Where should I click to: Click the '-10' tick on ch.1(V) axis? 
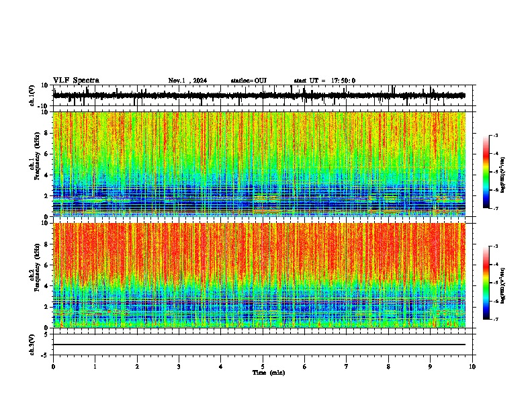click(44, 106)
